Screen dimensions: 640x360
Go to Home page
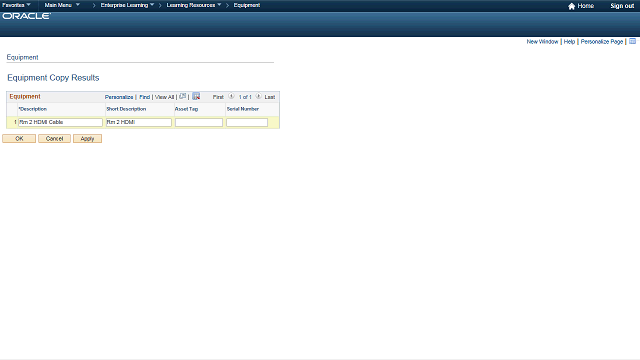(585, 6)
